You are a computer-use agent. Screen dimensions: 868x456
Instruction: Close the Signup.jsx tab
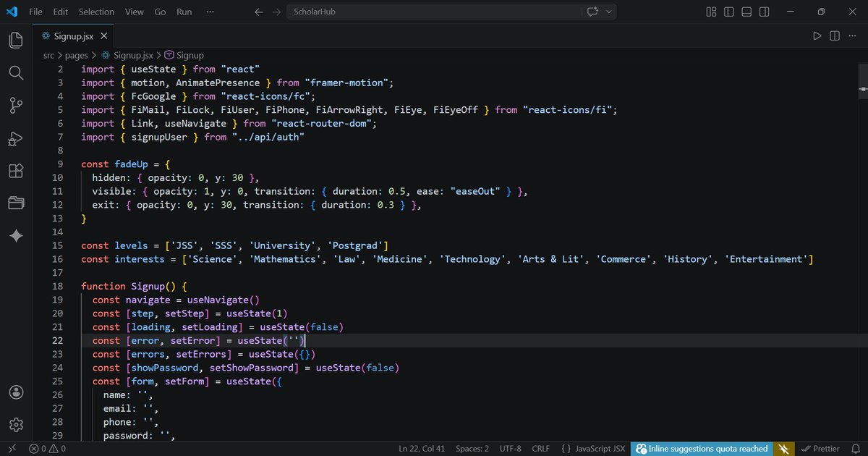(104, 35)
